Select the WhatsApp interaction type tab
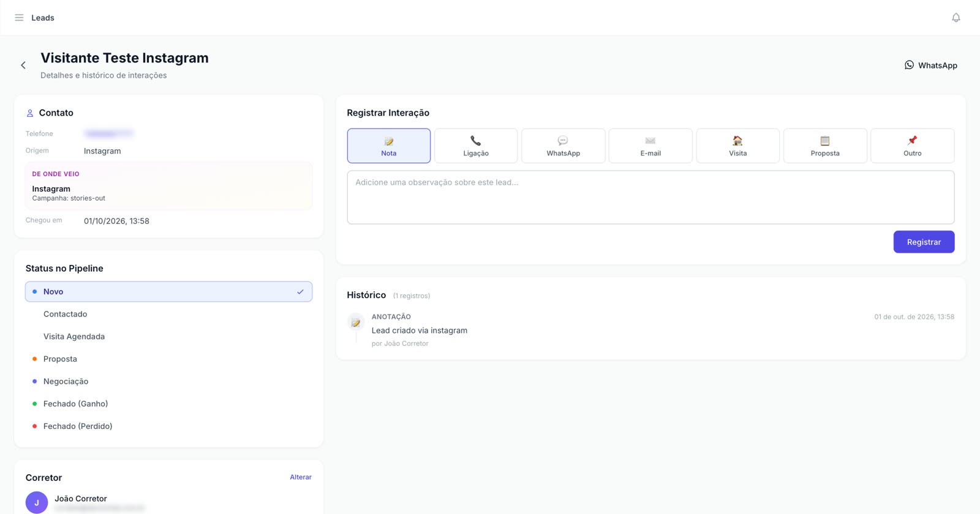Image resolution: width=980 pixels, height=514 pixels. point(563,146)
